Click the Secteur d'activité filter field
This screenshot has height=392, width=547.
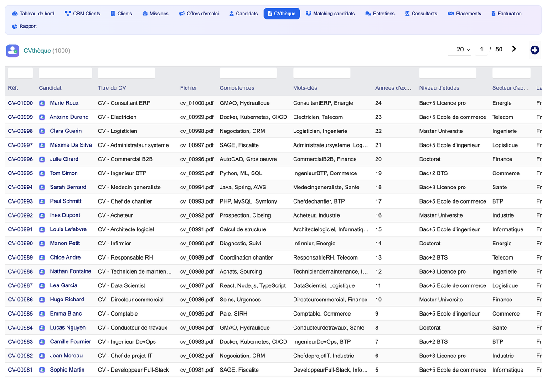click(x=511, y=73)
